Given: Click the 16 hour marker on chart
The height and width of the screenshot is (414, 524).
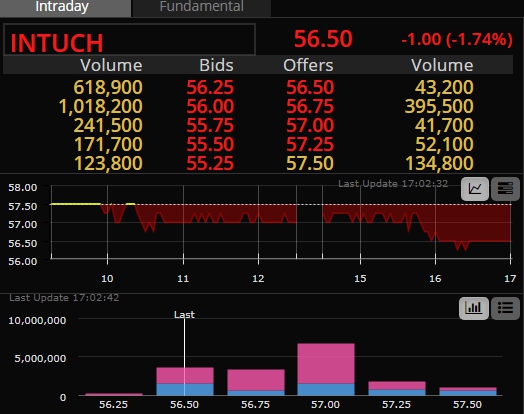Looking at the screenshot, I should (435, 279).
